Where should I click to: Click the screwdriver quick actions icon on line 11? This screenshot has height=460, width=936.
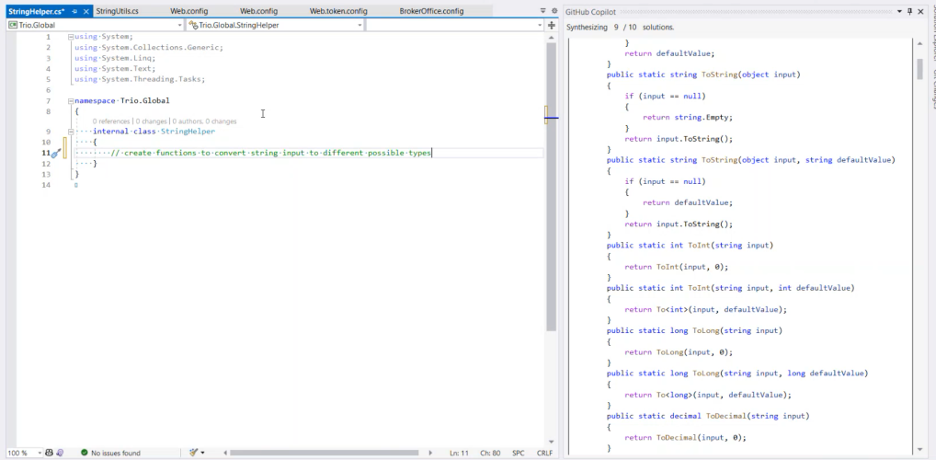click(x=56, y=153)
